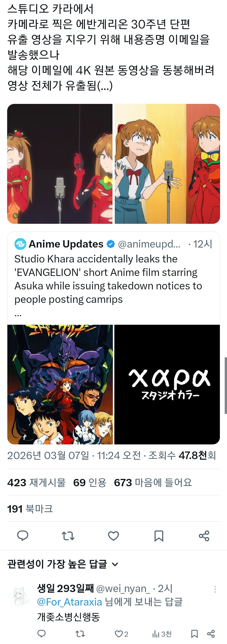
Task: Bookmark the main tweet
Action: (159, 536)
